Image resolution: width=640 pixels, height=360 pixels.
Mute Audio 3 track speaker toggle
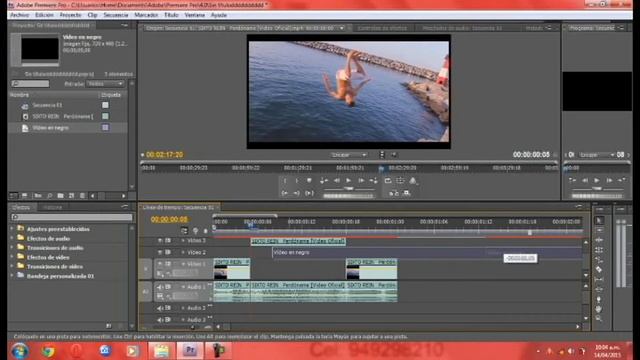[160, 320]
